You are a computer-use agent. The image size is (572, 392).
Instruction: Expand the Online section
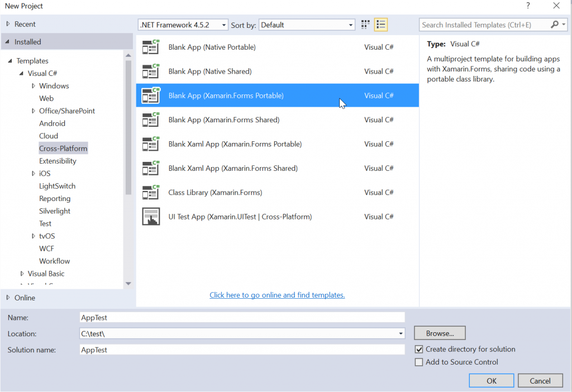click(8, 298)
